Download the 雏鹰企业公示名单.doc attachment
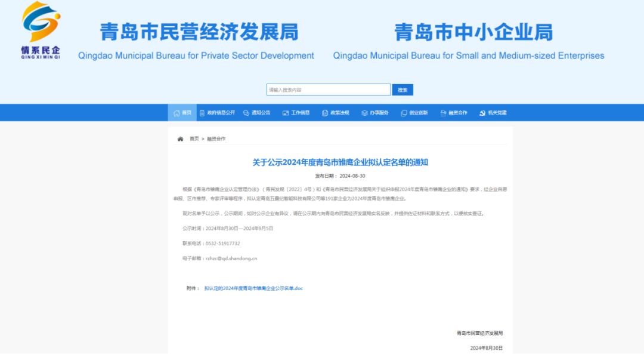Image resolution: width=644 pixels, height=354 pixels. [253, 288]
